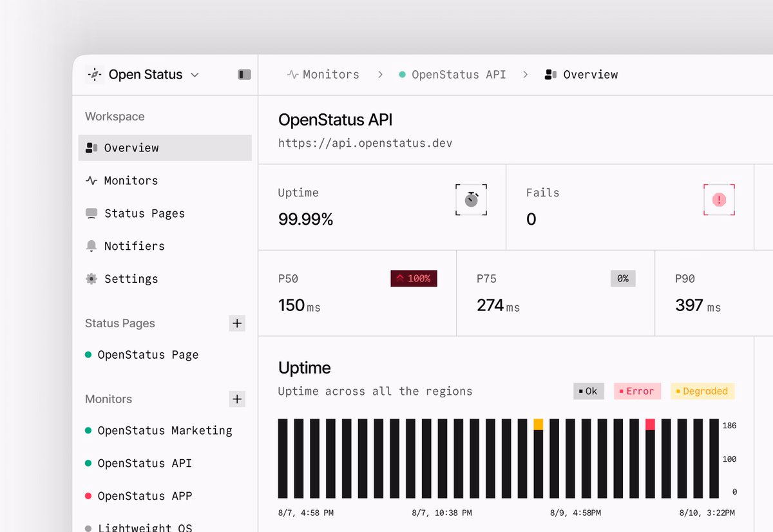
Task: Toggle the Degraded legend filter
Action: pyautogui.click(x=702, y=391)
